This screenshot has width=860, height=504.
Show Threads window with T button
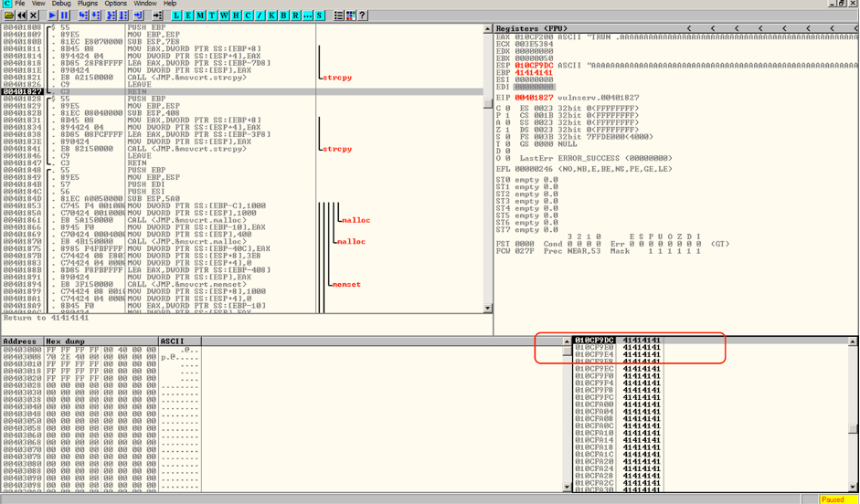[212, 16]
